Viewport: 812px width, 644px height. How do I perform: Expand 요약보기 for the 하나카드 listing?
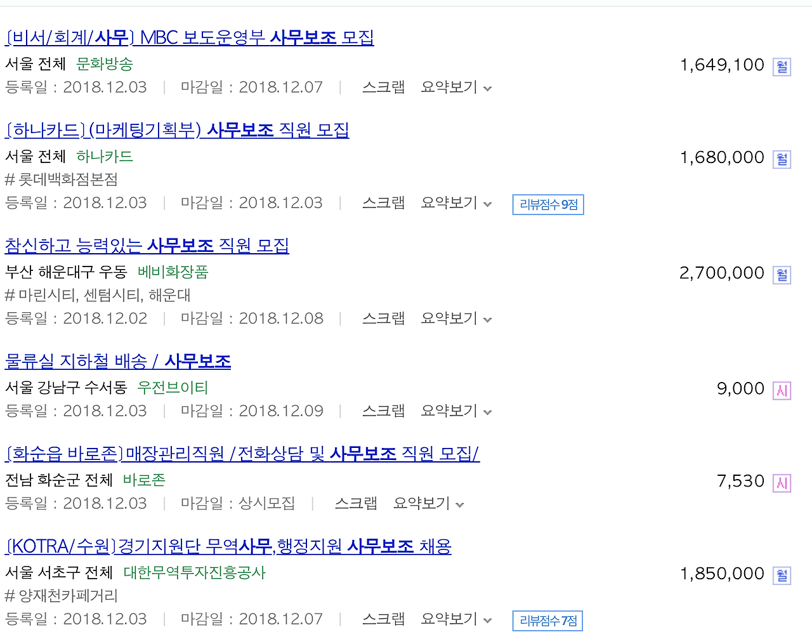(x=456, y=203)
